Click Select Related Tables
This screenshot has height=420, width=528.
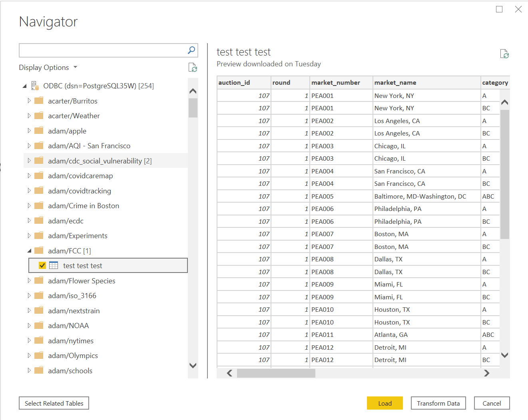(54, 403)
